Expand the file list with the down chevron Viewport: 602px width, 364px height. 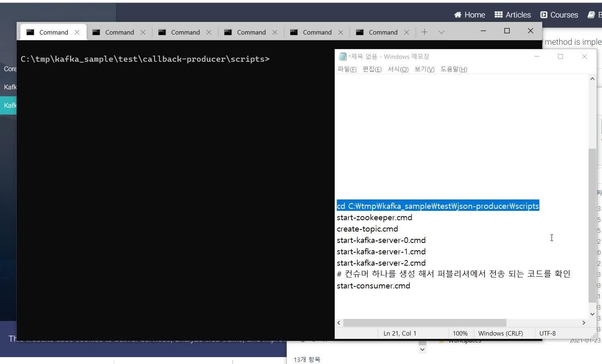(422, 349)
